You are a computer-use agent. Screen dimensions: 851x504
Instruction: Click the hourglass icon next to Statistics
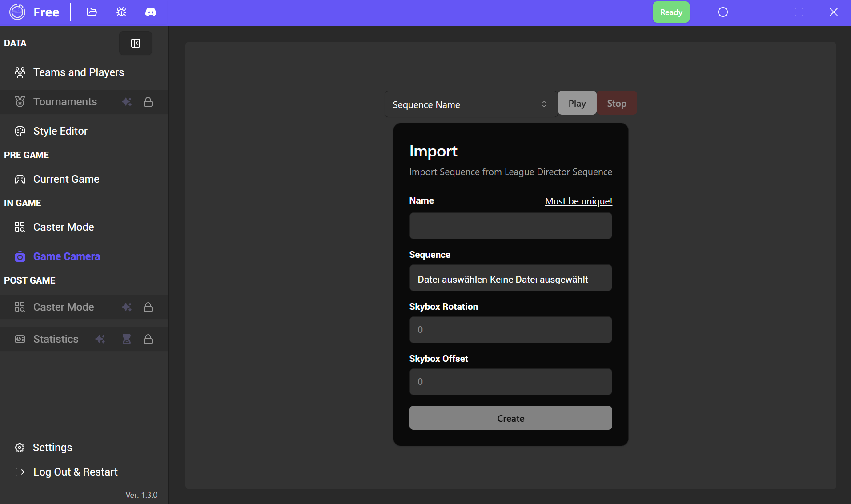(127, 339)
